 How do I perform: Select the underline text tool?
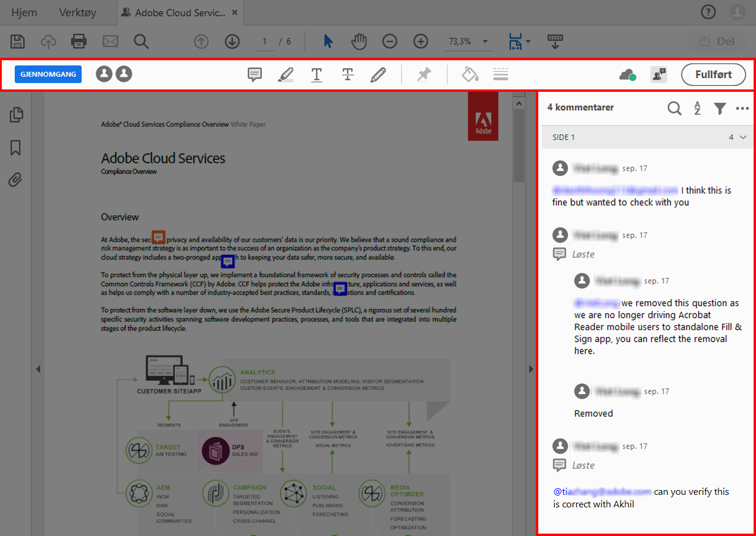pos(317,75)
